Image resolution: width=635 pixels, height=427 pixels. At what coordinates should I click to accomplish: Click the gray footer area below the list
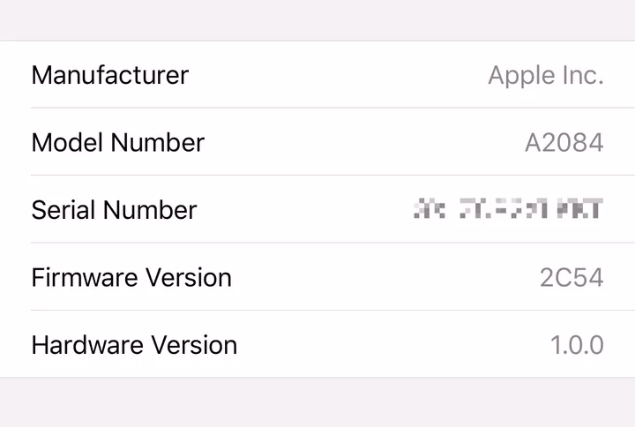pyautogui.click(x=317, y=403)
